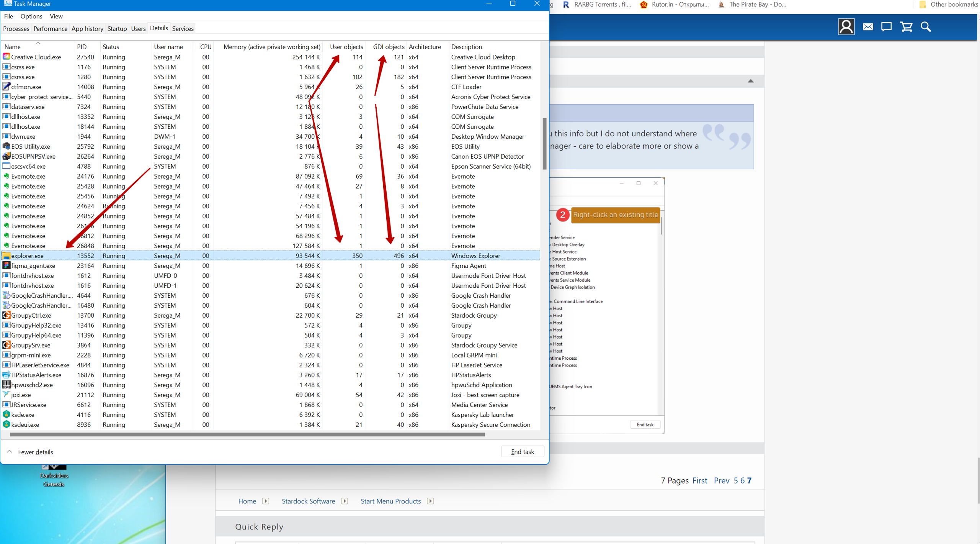The image size is (980, 544).
Task: Open the Options menu
Action: tap(31, 16)
